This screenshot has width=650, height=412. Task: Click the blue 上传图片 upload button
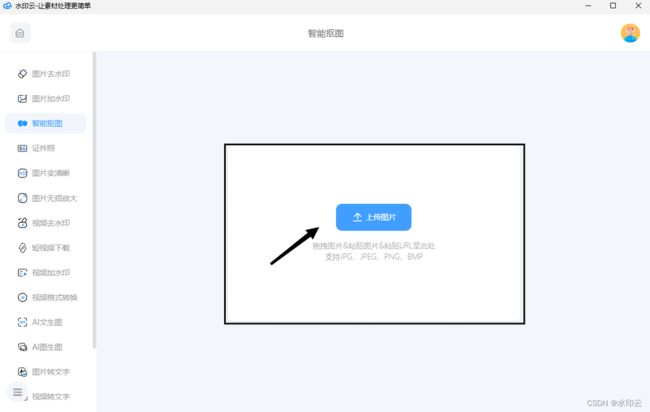(x=374, y=217)
